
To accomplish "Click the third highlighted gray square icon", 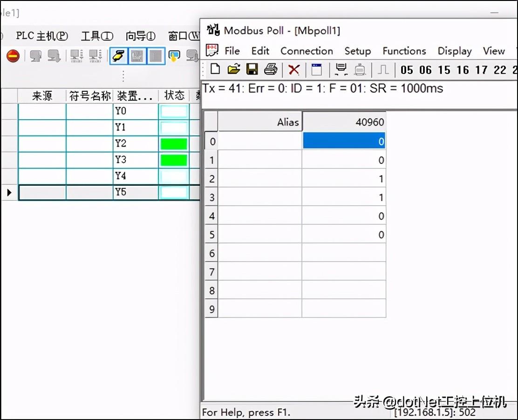I will pos(156,56).
